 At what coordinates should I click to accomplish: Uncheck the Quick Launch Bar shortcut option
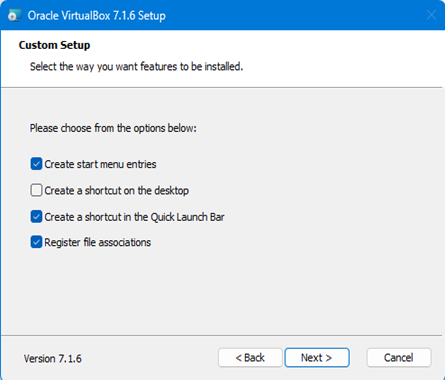coord(36,217)
